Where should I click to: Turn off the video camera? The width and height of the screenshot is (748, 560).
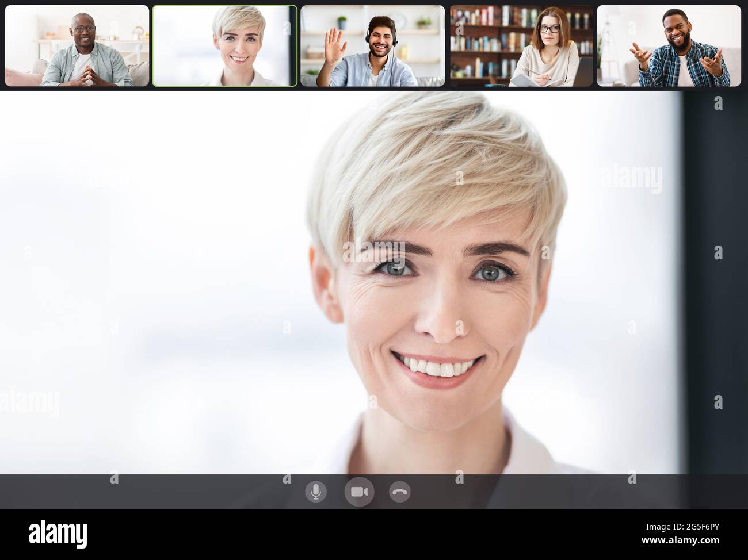[359, 492]
